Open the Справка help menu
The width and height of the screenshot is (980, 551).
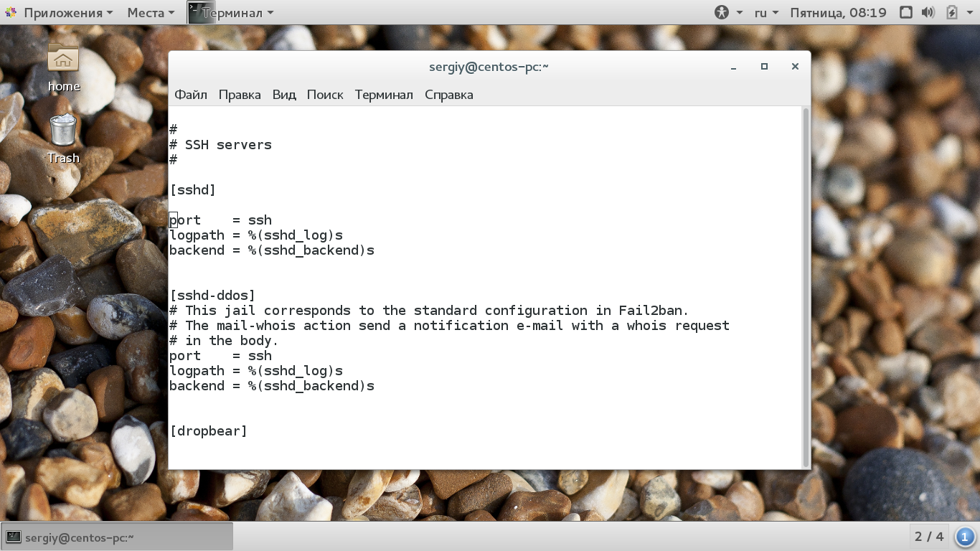pos(448,95)
